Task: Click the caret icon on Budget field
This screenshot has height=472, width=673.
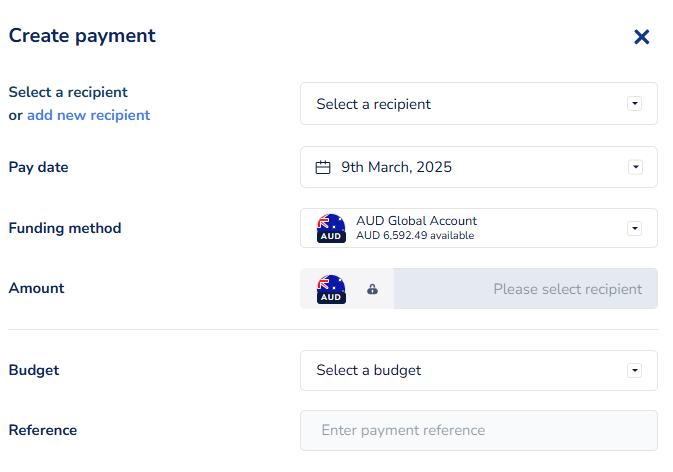Action: 634,370
